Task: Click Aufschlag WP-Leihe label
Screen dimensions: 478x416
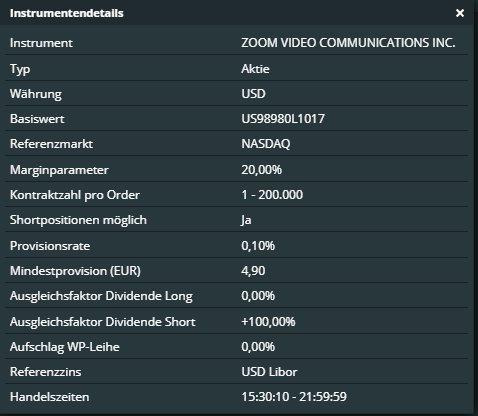Action: (65, 347)
